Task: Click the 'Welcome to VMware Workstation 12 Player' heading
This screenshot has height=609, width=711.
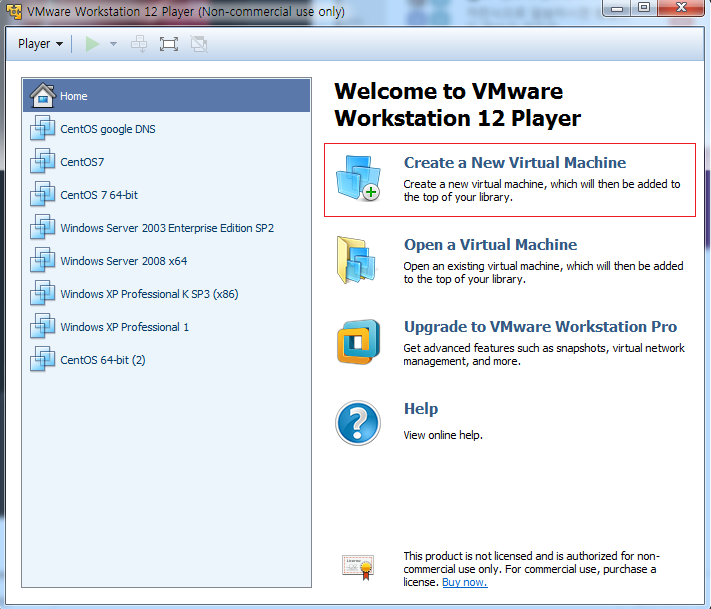Action: (x=458, y=105)
